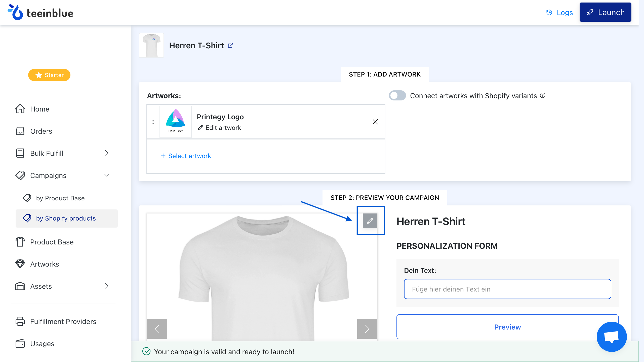Open Bulk Fulfill menu item
The image size is (644, 362).
tap(47, 153)
